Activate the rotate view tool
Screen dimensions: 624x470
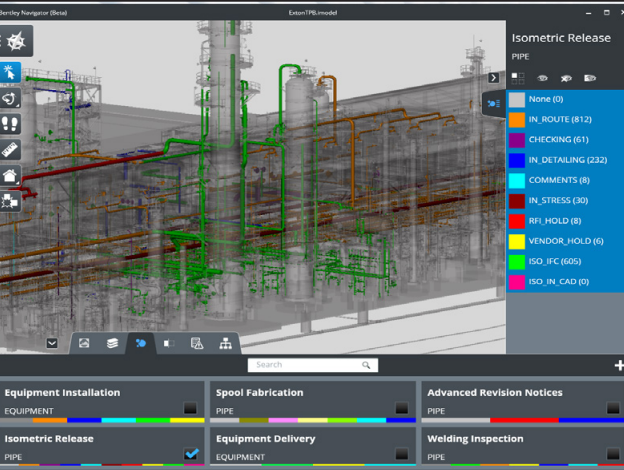pyautogui.click(x=10, y=98)
